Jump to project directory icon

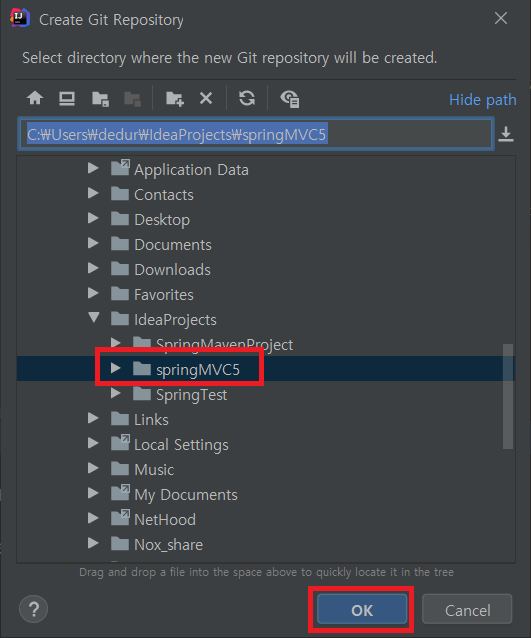pyautogui.click(x=100, y=98)
